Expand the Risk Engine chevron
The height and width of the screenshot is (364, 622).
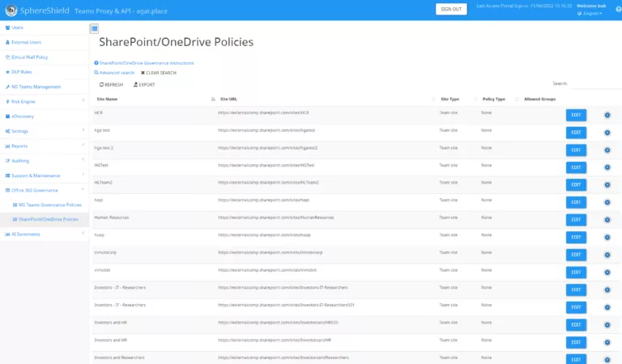pos(83,100)
